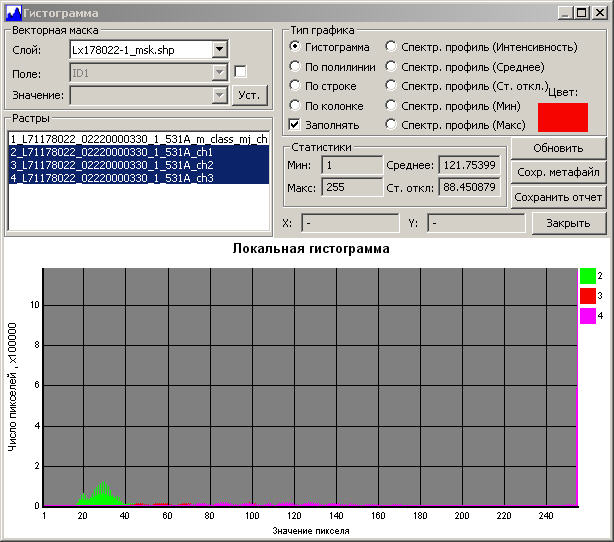The width and height of the screenshot is (614, 542).
Task: Click the Значение пикселя axis label
Action: tap(311, 531)
